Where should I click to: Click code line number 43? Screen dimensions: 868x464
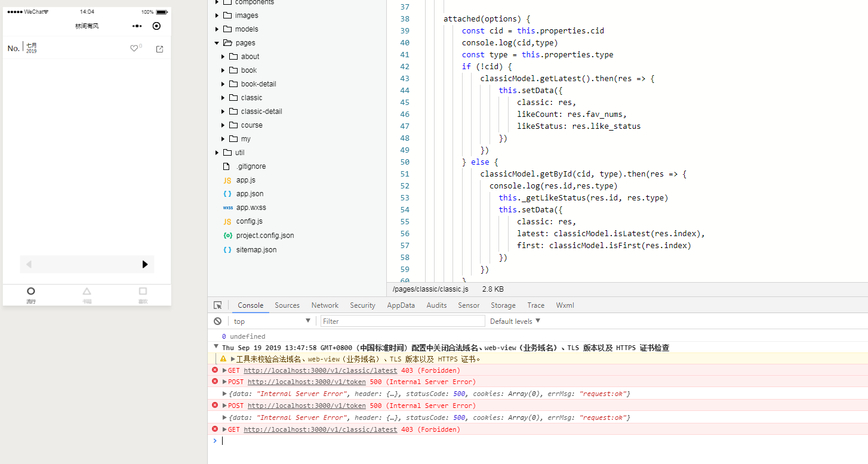[405, 79]
